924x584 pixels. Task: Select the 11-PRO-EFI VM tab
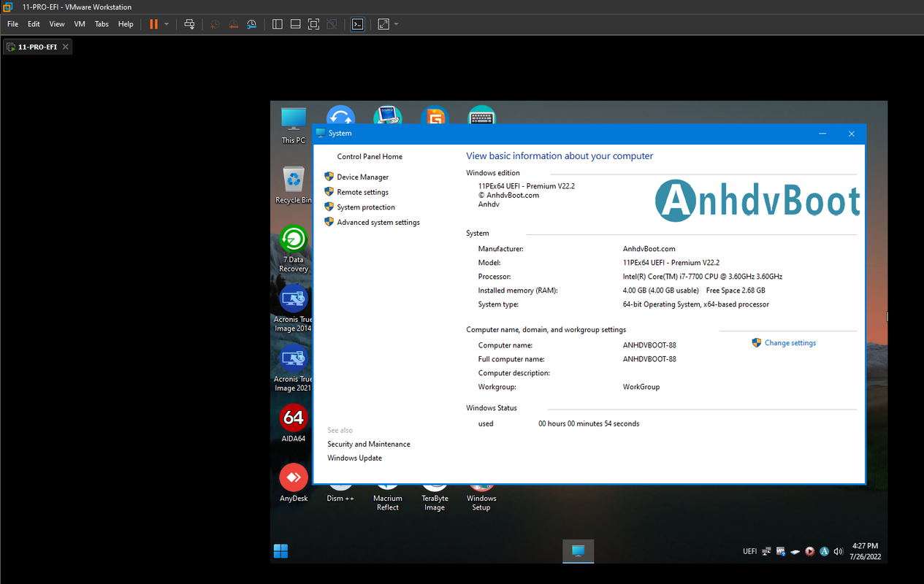point(37,47)
